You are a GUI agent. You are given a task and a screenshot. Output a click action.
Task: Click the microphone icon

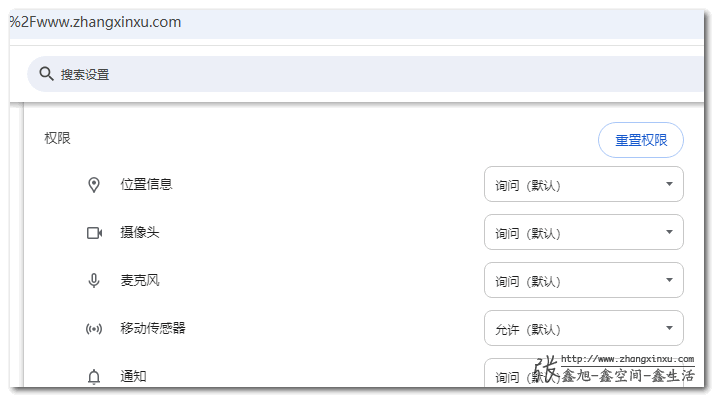tap(94, 280)
